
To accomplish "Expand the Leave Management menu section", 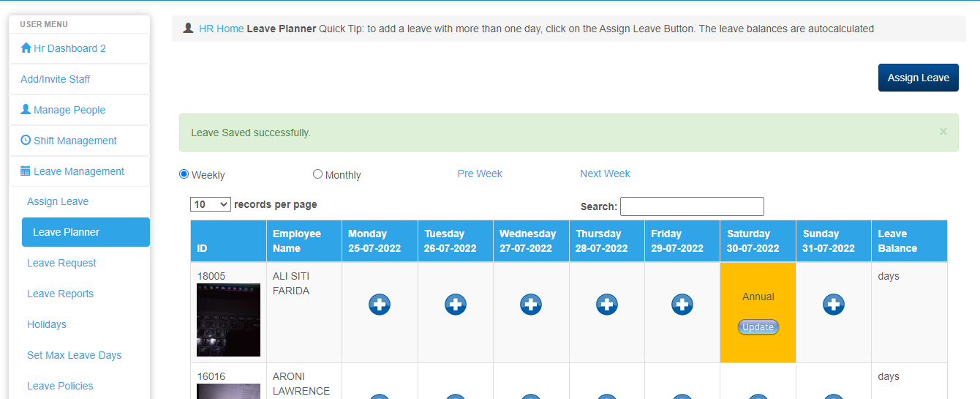I will click(x=79, y=171).
